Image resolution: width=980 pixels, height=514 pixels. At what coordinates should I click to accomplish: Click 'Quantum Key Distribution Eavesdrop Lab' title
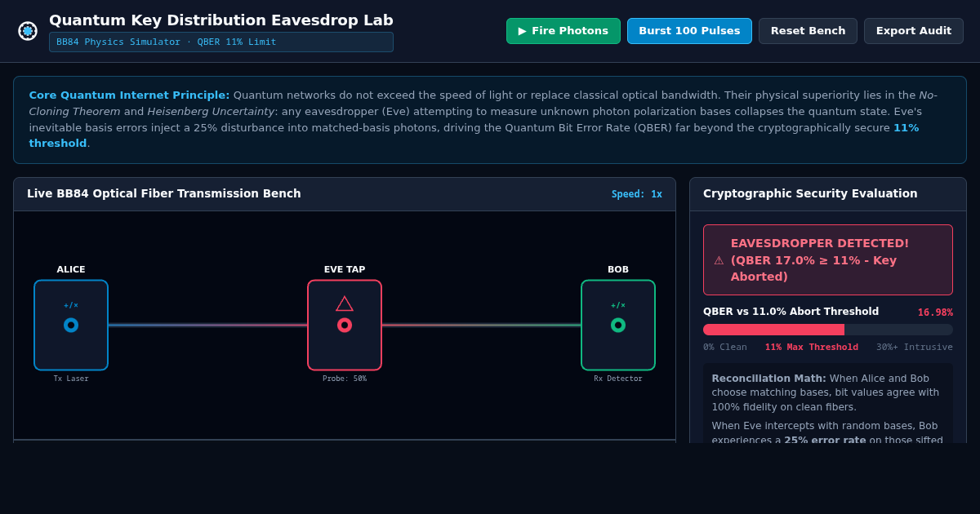[221, 20]
